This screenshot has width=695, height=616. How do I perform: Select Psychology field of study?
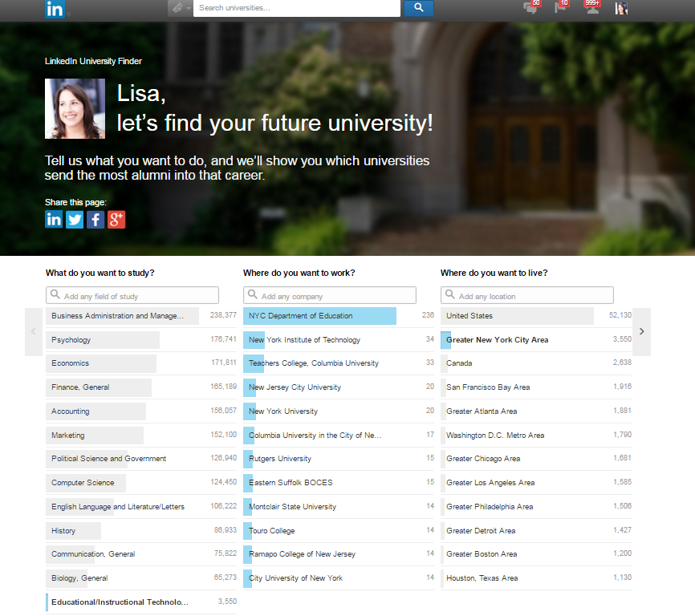pos(141,339)
